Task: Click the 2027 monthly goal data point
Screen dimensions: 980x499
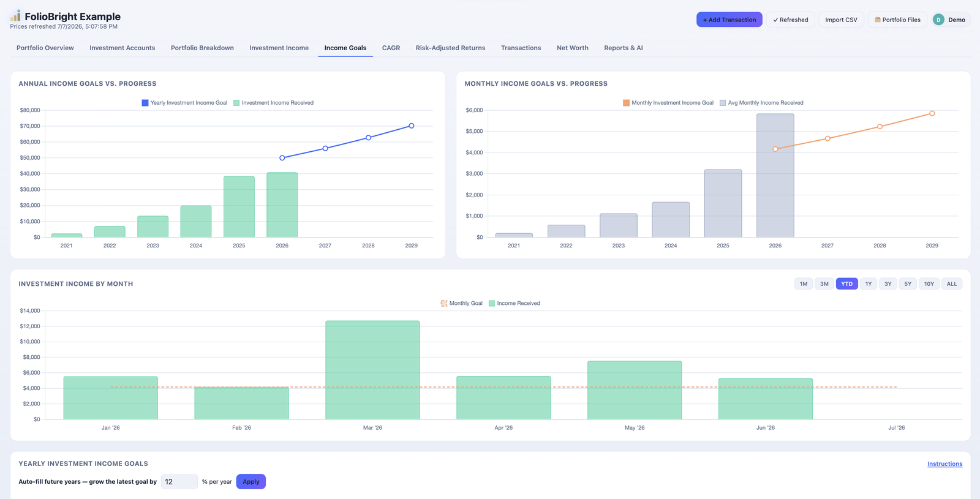Action: point(827,138)
